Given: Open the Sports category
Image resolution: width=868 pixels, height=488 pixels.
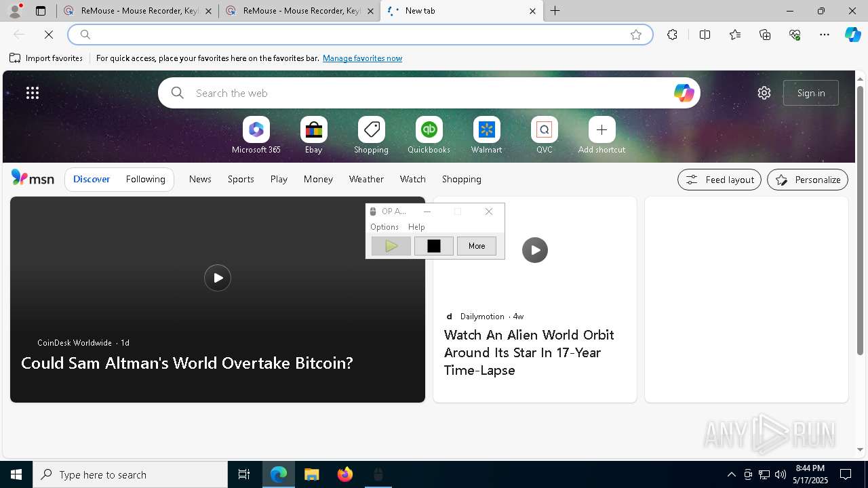Looking at the screenshot, I should [x=241, y=179].
